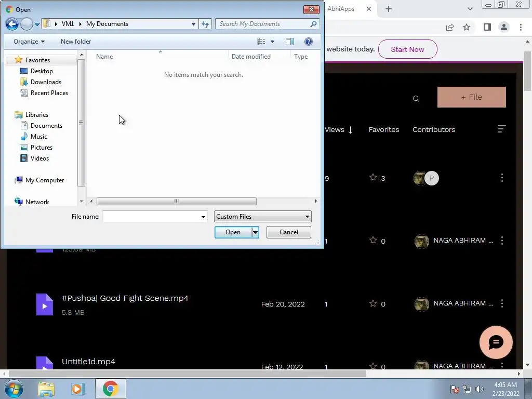Viewport: 532px width, 399px height.
Task: Click the Favorites star heading
Action: (37, 60)
